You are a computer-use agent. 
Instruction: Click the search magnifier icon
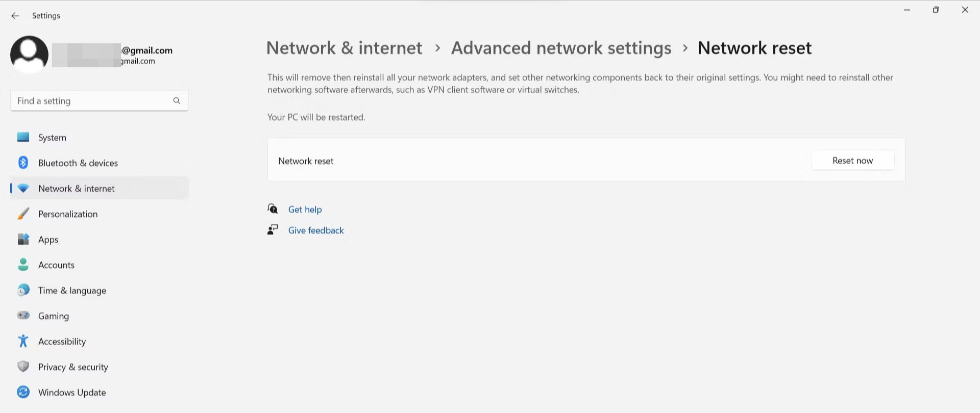(177, 101)
